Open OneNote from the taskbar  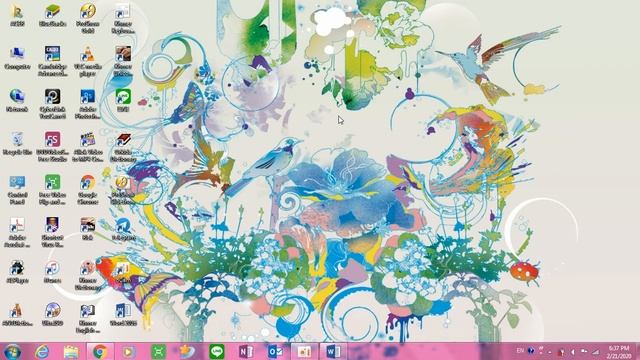pyautogui.click(x=246, y=351)
